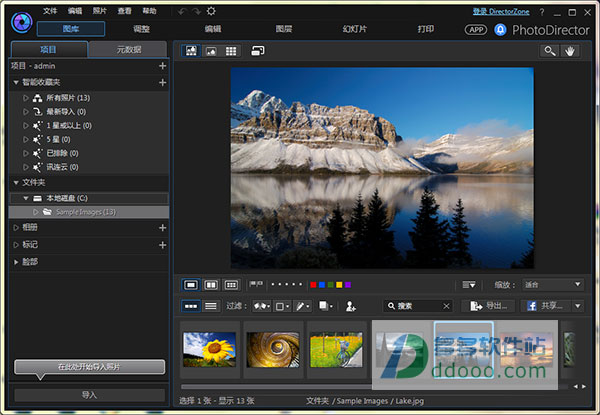
Task: Open the View menu
Action: 124,11
